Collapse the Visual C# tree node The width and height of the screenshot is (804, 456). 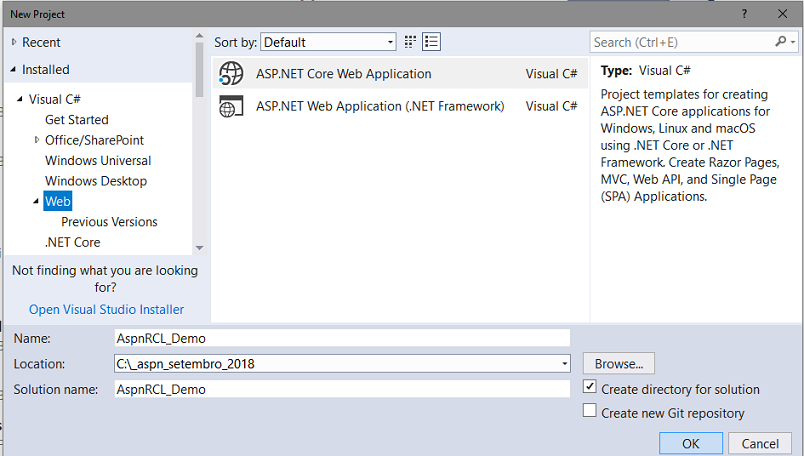(20, 99)
